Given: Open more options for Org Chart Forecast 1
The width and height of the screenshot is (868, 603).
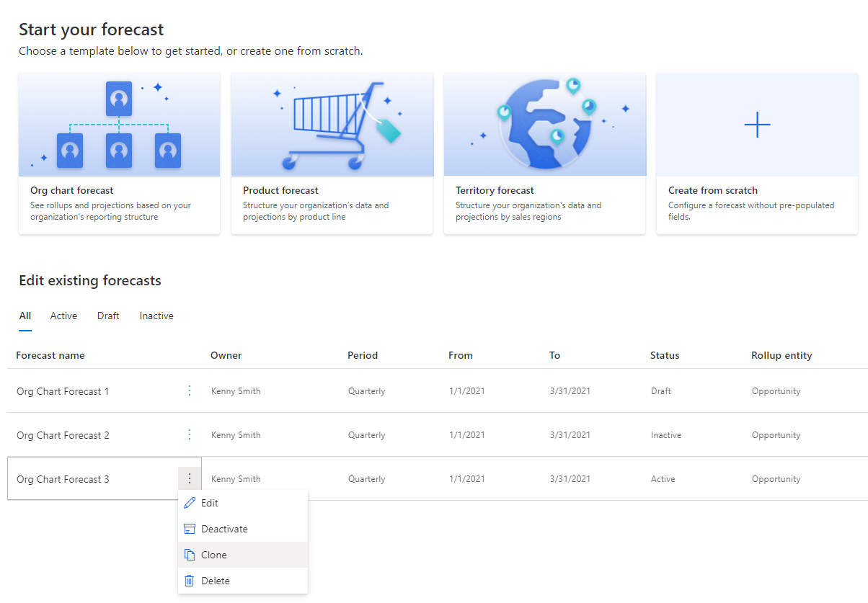Looking at the screenshot, I should 190,390.
